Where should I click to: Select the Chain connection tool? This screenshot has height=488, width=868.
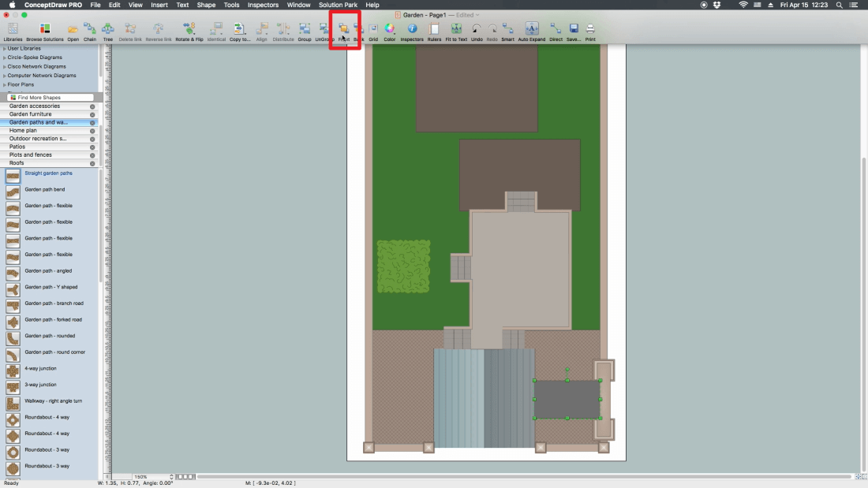coord(90,29)
